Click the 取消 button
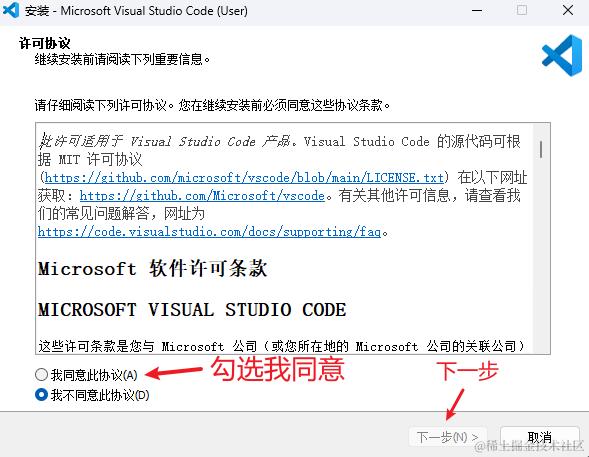Screen dimensions: 589x457 coord(540,437)
